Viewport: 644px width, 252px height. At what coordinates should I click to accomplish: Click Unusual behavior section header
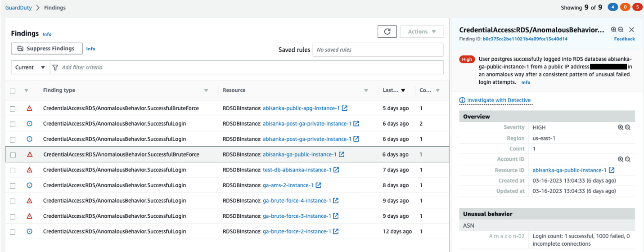[x=547, y=214]
